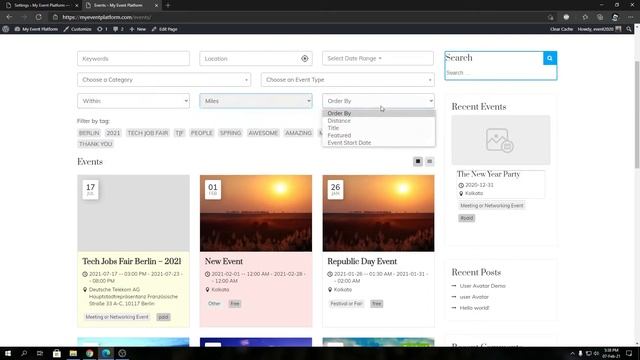Collapse the Order By dropdown
Screen dimensions: 640x360
click(378, 101)
